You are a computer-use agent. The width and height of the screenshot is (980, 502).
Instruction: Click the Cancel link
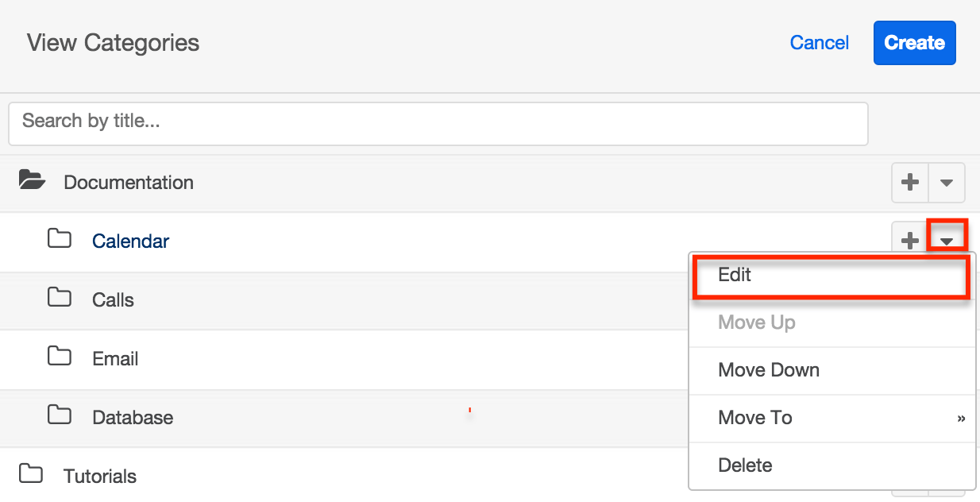(x=819, y=43)
